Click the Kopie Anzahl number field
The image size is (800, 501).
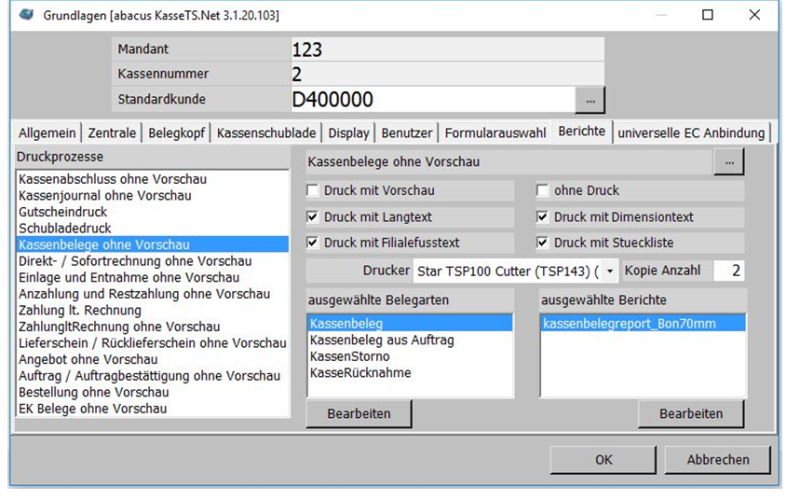point(728,271)
